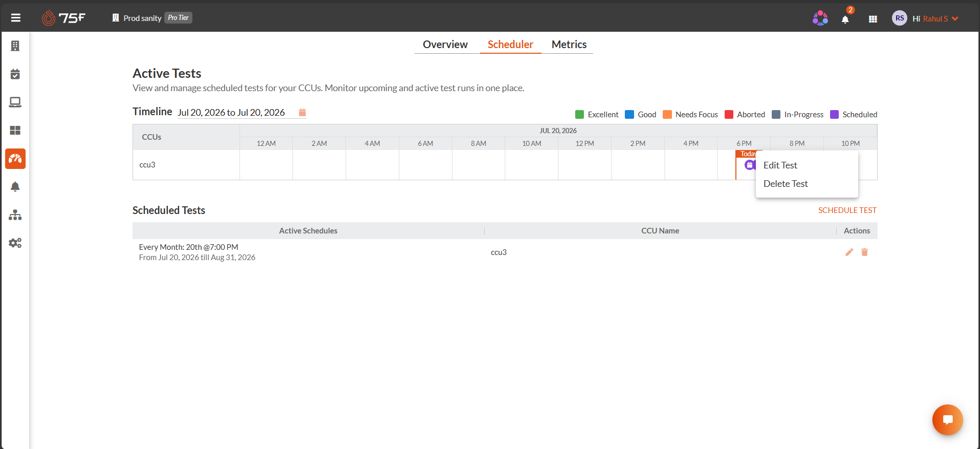Click the colorful assistant icon in header
Viewport: 980px width, 449px height.
pyautogui.click(x=820, y=18)
